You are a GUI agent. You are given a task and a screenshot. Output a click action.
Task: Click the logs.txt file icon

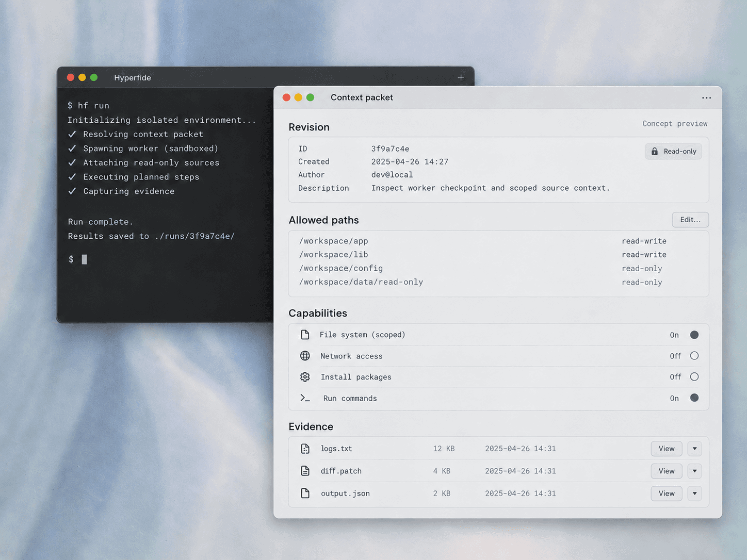click(305, 449)
